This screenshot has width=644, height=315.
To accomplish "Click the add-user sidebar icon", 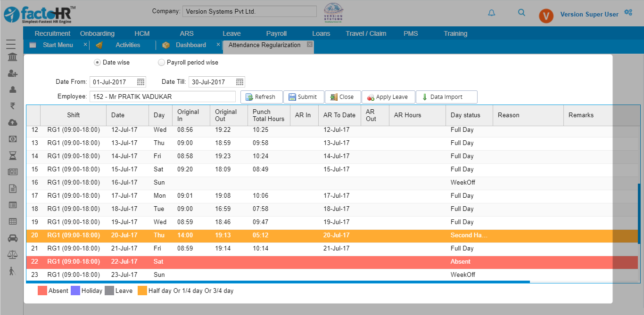I will point(13,73).
